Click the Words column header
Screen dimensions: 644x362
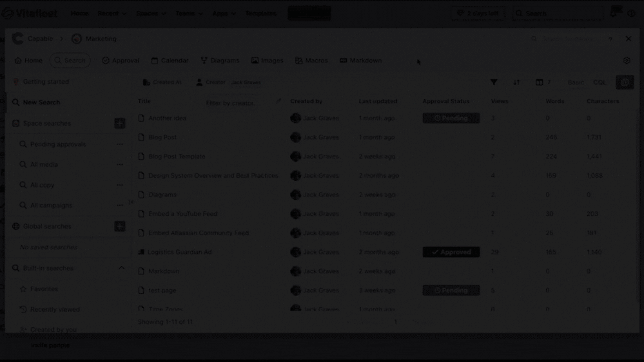click(554, 101)
